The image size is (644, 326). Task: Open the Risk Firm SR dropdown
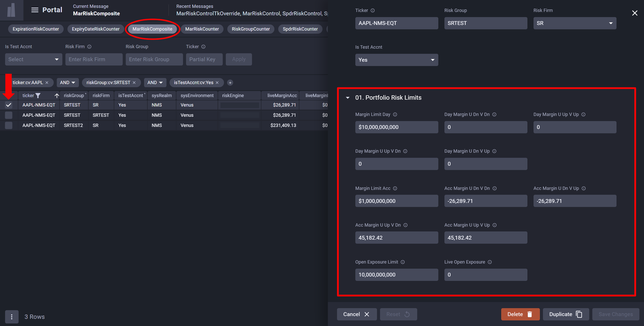[x=575, y=23]
